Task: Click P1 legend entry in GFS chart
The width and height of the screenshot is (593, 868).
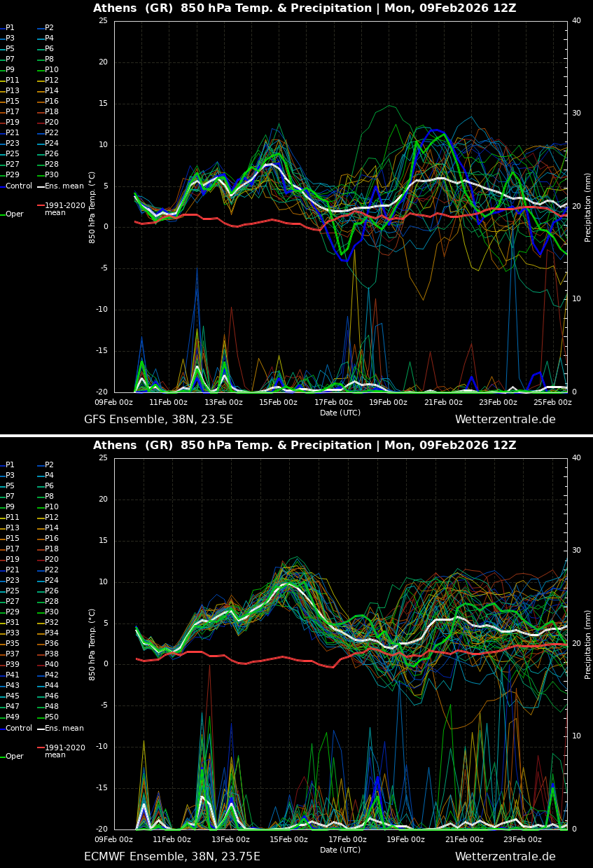Action: (10, 28)
